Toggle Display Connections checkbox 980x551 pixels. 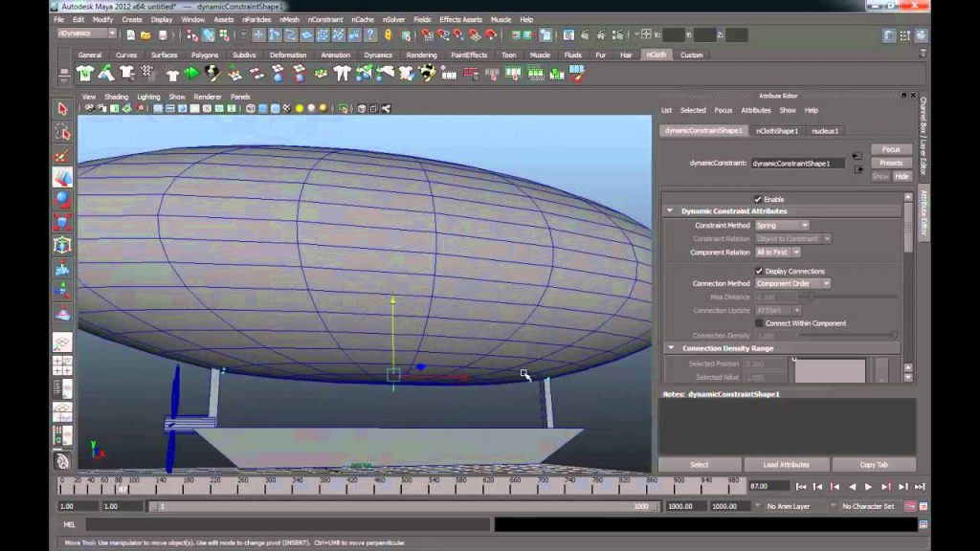point(759,271)
